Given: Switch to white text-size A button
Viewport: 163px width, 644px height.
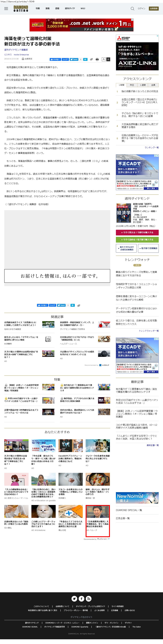Looking at the screenshot, I should click(103, 59).
